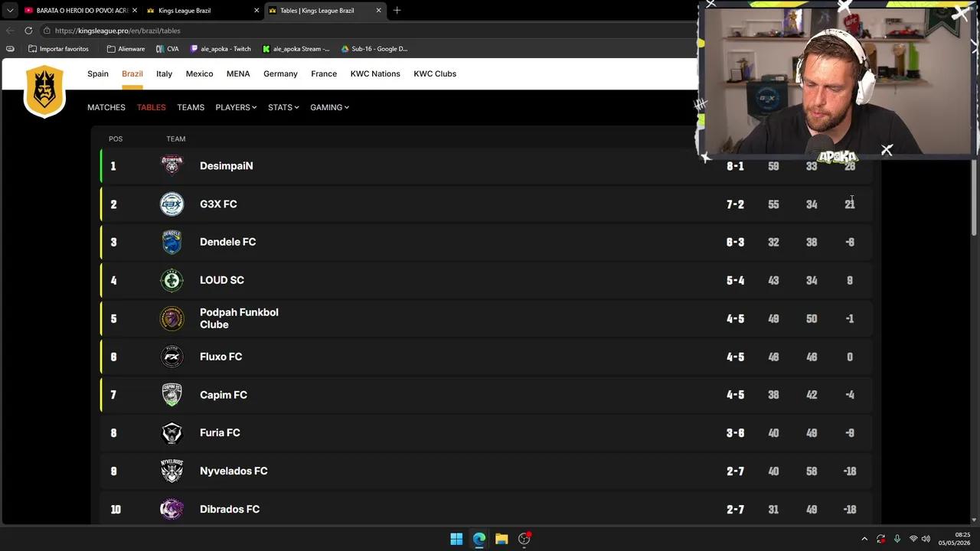Go to the MATCHES page
This screenshot has width=980, height=551.
(106, 107)
